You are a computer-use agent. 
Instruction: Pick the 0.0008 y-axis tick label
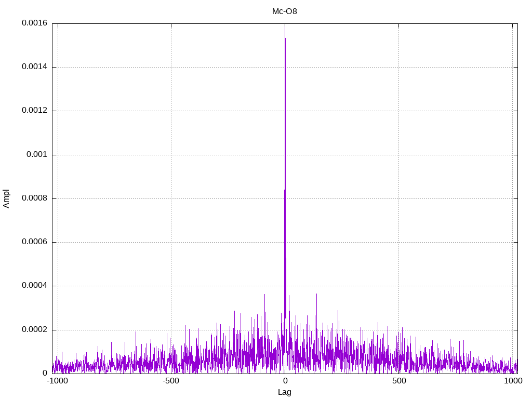[34, 198]
